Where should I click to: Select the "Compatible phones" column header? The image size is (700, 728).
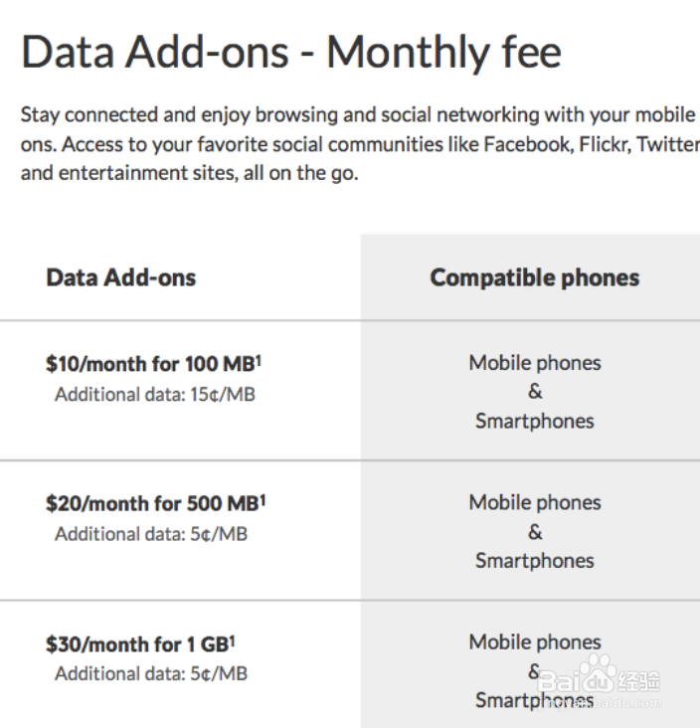pyautogui.click(x=534, y=277)
